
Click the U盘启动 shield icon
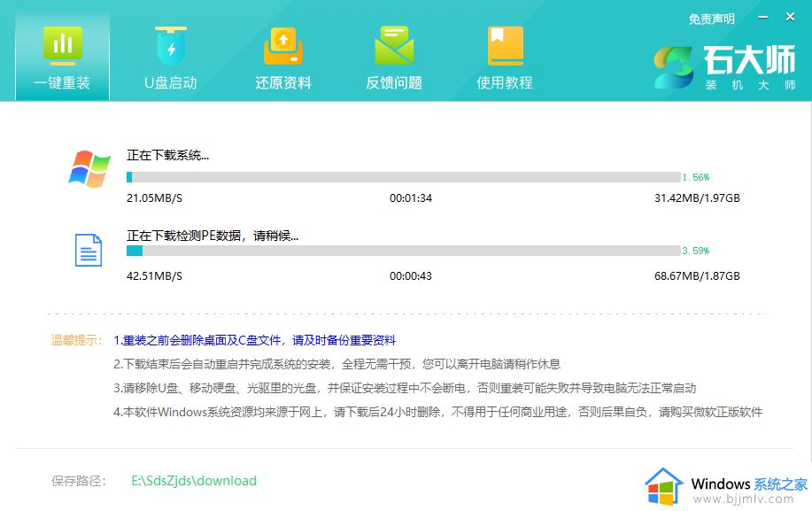point(171,45)
